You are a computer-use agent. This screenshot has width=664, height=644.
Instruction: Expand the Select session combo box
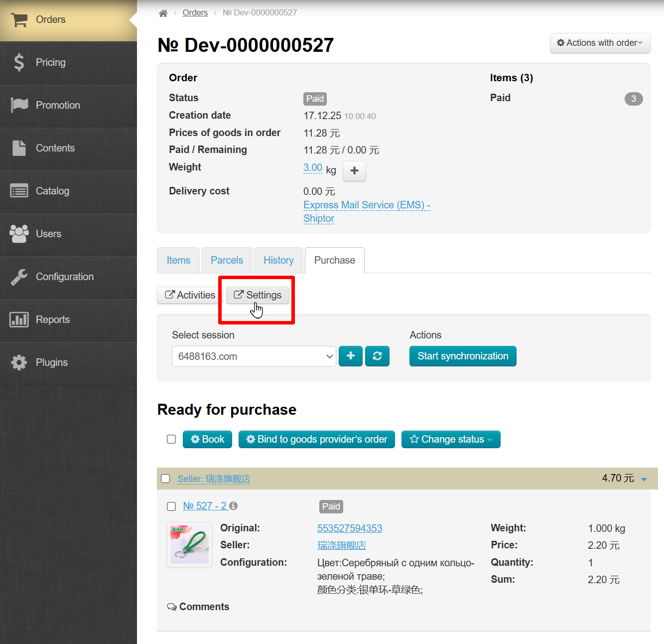coord(254,356)
